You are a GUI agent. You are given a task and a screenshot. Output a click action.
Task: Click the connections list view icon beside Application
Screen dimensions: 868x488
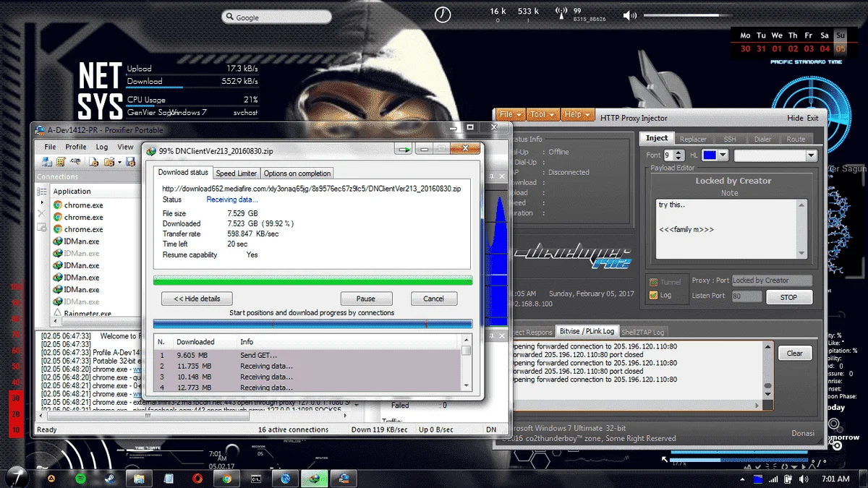[42, 192]
